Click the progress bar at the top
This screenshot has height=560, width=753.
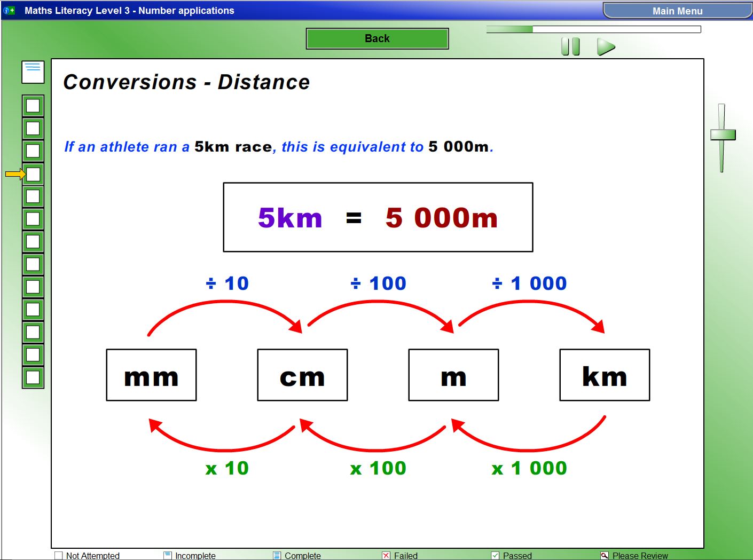593,29
